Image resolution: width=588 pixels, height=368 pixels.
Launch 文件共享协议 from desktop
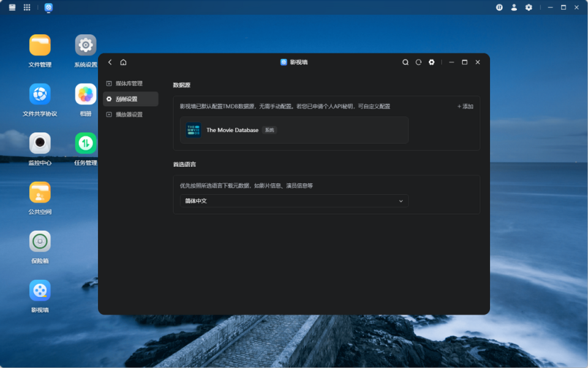click(40, 94)
